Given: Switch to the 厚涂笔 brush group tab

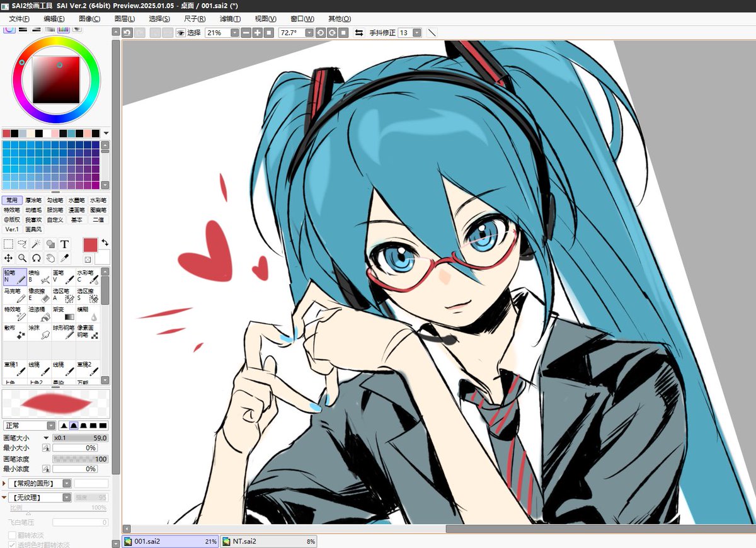Looking at the screenshot, I should 33,200.
